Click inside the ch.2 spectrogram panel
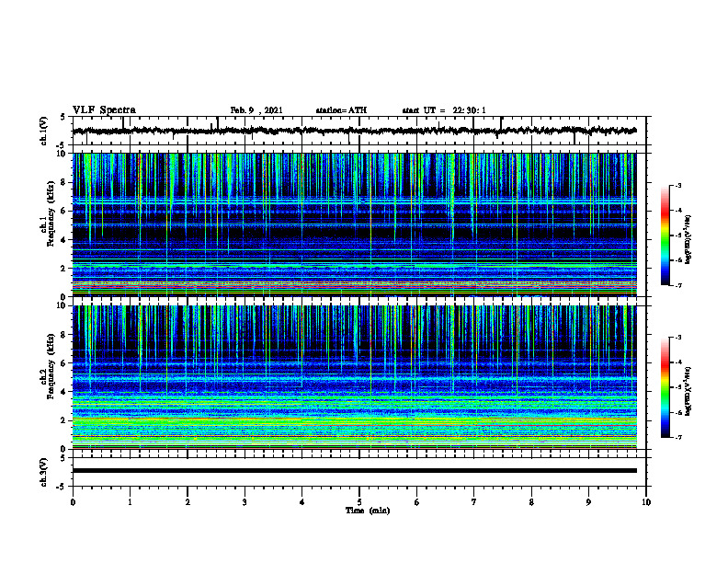Image resolution: width=728 pixels, height=563 pixels. [x=354, y=377]
